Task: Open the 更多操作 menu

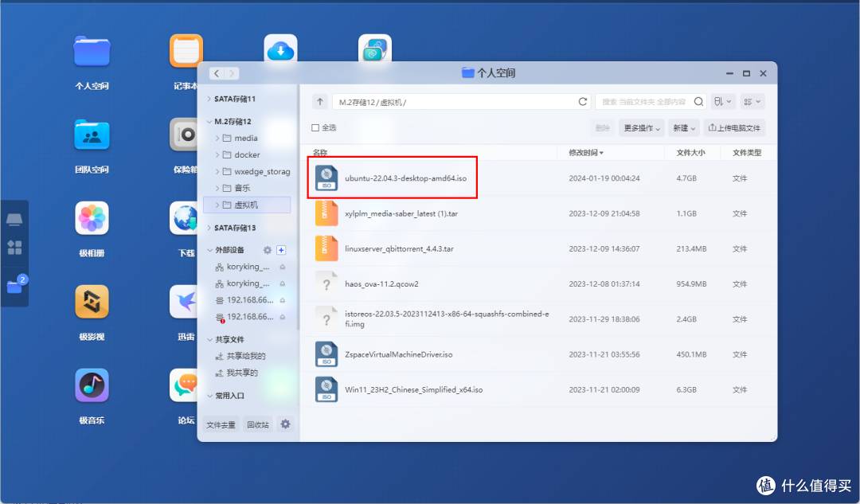Action: (x=640, y=127)
